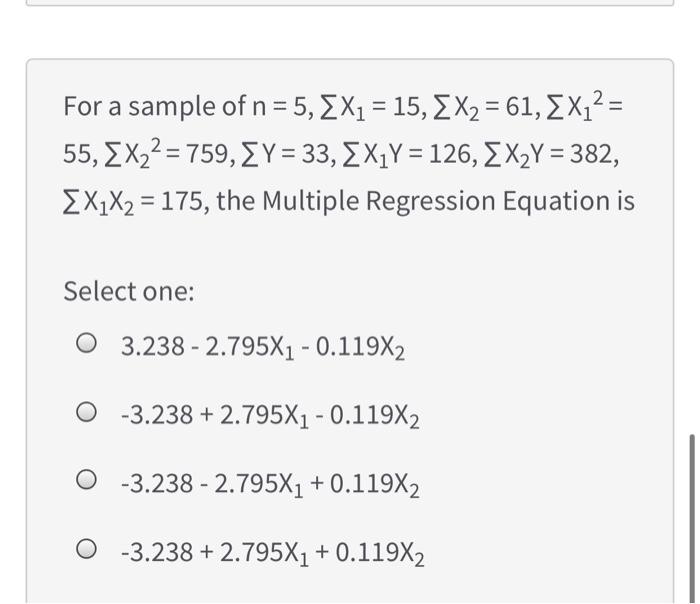Click answer label -3.238 + 2.795X1 - 0.119X2

click(x=270, y=416)
